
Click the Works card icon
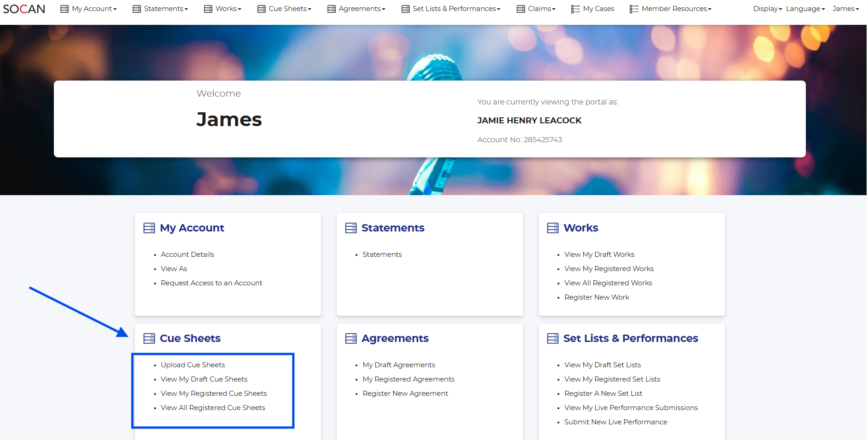pyautogui.click(x=552, y=228)
